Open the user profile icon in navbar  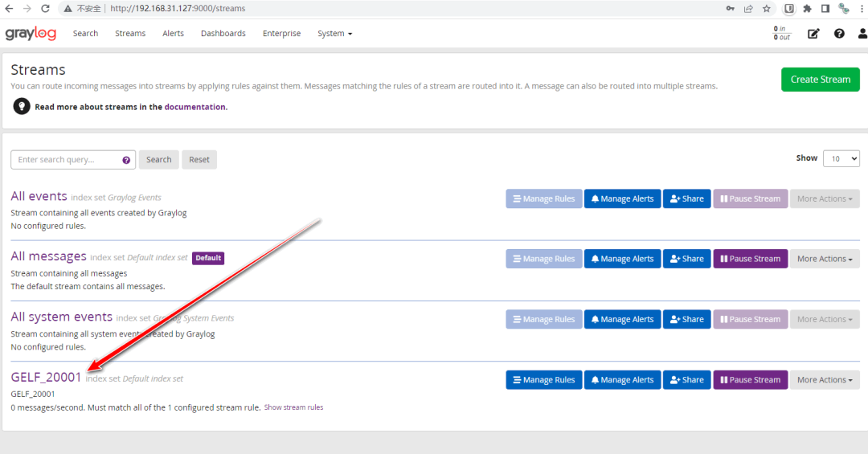(x=862, y=34)
